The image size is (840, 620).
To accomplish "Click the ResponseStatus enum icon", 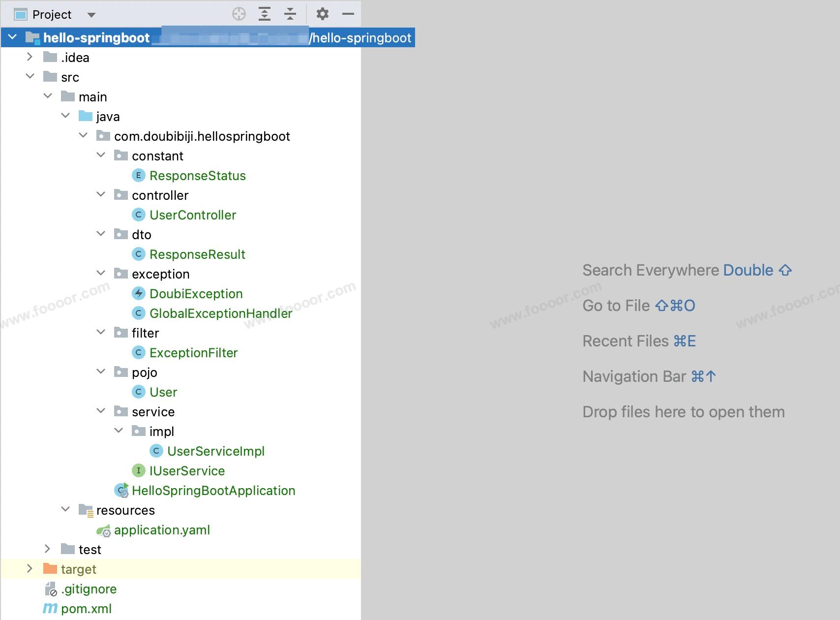I will [139, 176].
